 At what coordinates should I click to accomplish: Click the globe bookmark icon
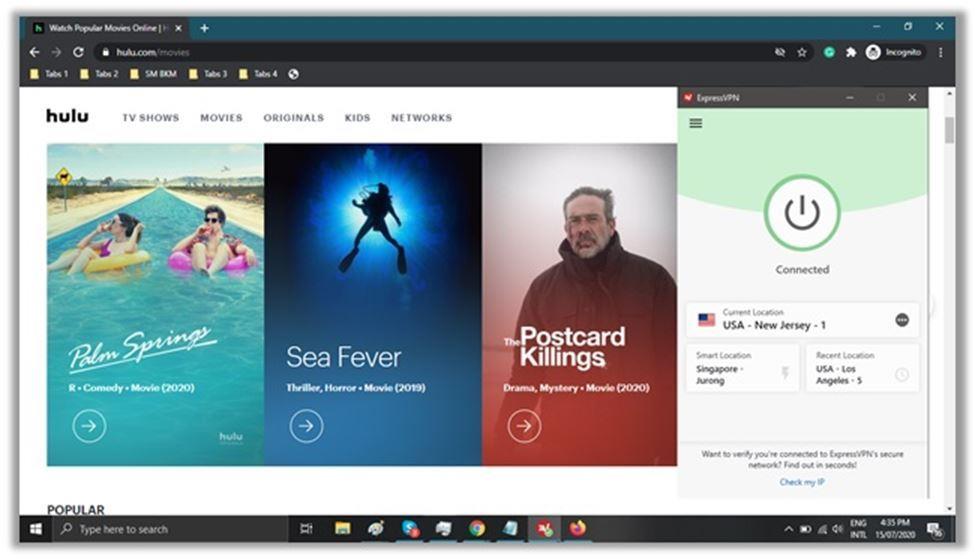(x=293, y=74)
